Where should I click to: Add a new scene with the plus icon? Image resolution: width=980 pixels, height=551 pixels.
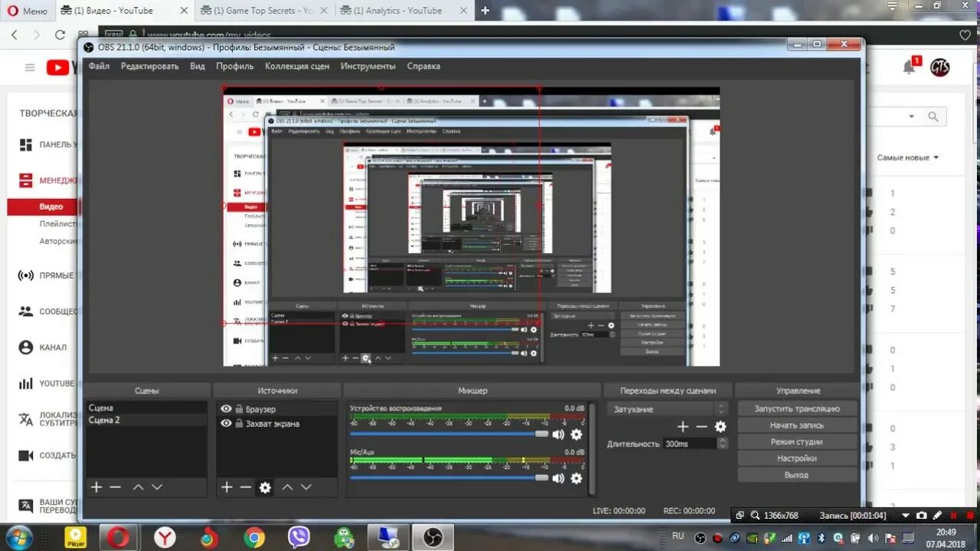96,487
